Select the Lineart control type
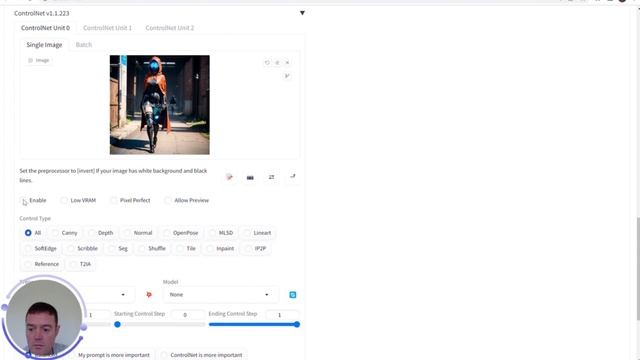 (x=258, y=233)
